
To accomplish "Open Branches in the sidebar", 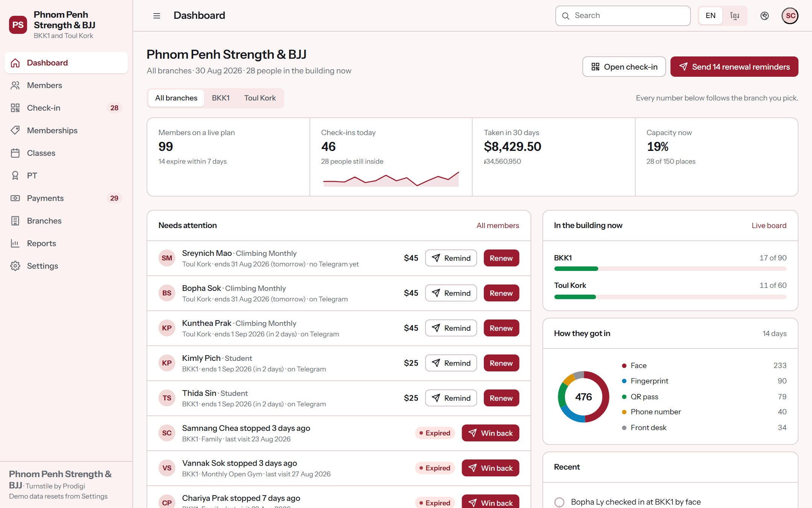I will click(x=66, y=221).
